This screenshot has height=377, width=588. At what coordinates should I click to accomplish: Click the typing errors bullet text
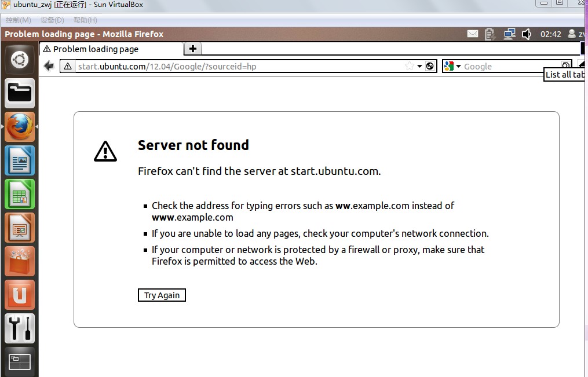(303, 211)
